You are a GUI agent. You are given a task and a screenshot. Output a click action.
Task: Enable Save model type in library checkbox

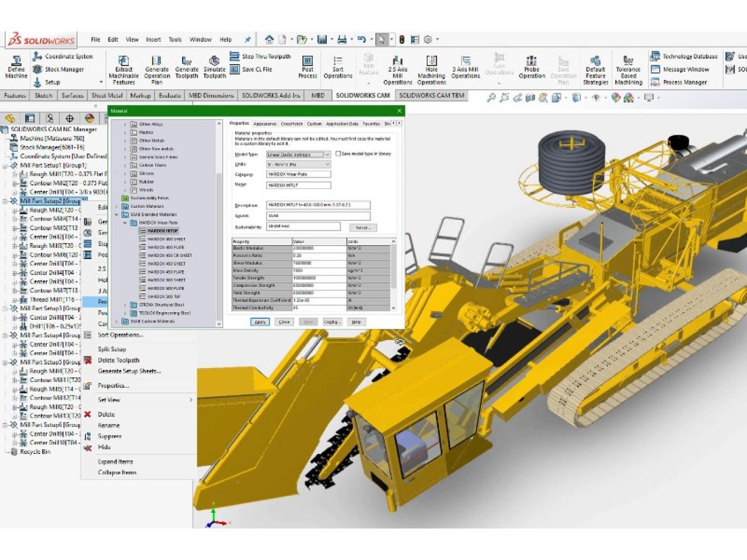tap(338, 154)
